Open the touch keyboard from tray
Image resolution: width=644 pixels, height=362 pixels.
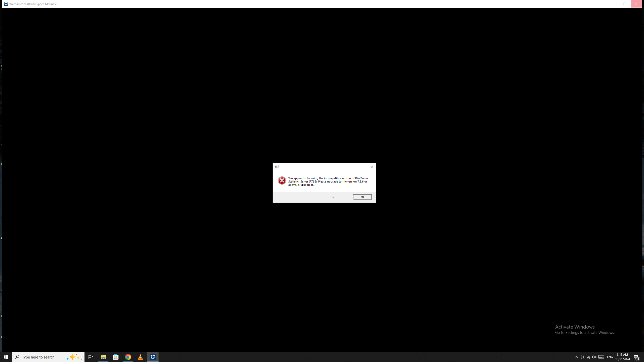point(601,357)
